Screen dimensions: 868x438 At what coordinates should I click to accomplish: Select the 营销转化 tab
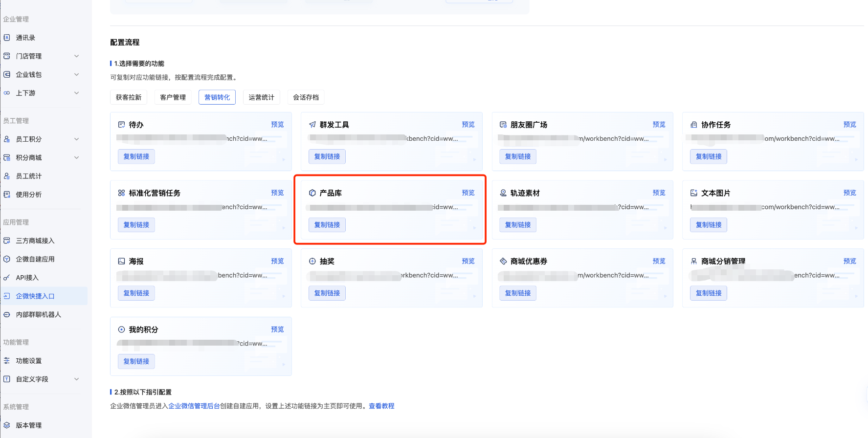point(217,97)
